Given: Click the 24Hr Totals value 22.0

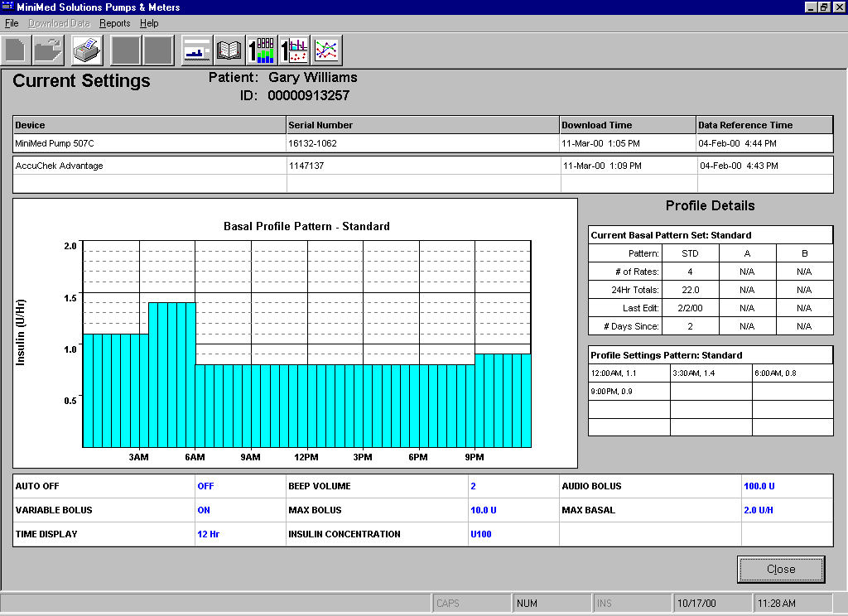Looking at the screenshot, I should pos(691,290).
